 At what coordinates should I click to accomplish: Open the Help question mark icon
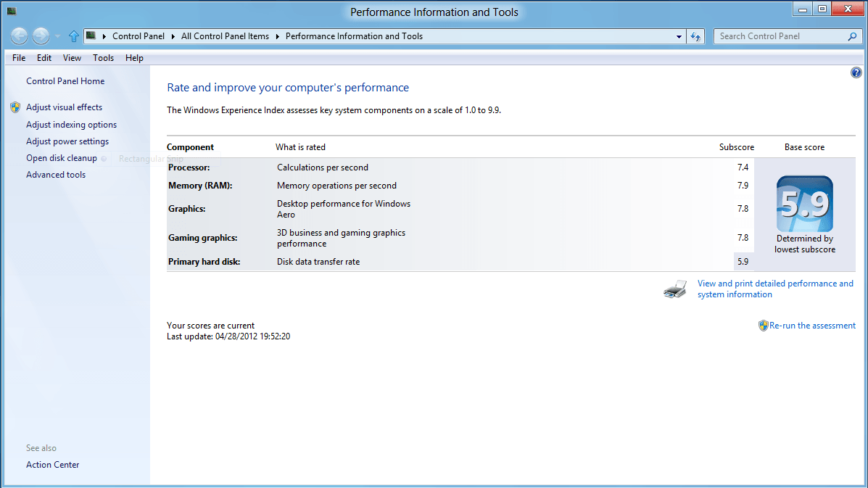click(x=856, y=73)
